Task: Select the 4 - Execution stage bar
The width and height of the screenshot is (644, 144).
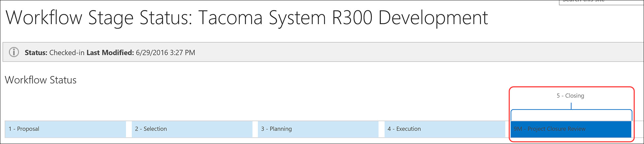Action: pos(445,129)
